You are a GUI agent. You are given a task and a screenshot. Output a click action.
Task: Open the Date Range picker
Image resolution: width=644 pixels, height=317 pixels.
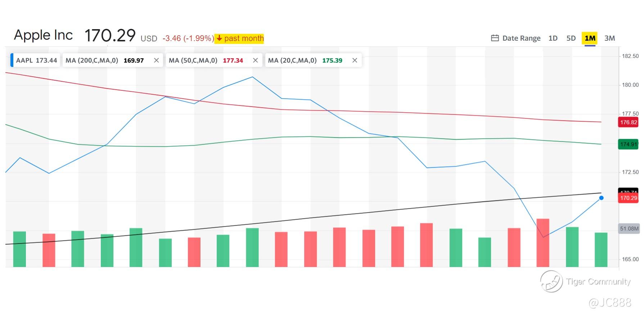pos(521,38)
